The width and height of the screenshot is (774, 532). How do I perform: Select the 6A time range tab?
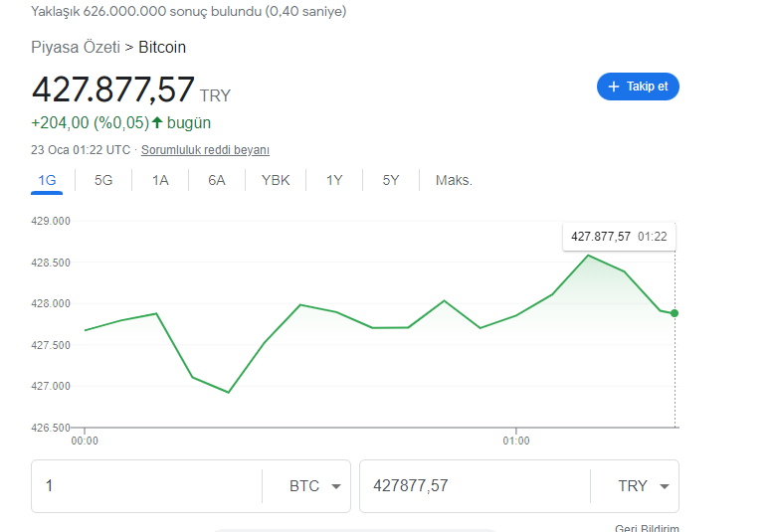coord(217,180)
